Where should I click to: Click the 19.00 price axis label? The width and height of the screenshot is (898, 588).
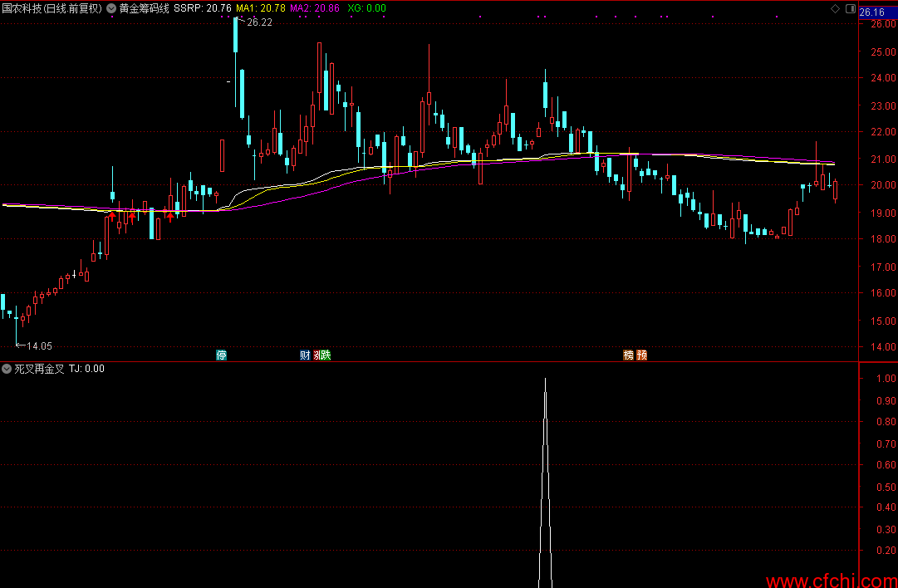pyautogui.click(x=883, y=213)
